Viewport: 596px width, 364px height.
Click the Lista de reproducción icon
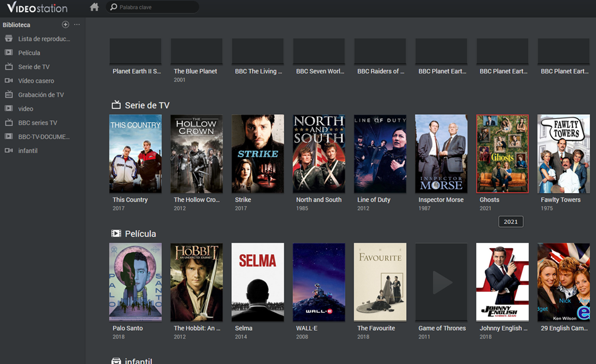click(x=9, y=38)
